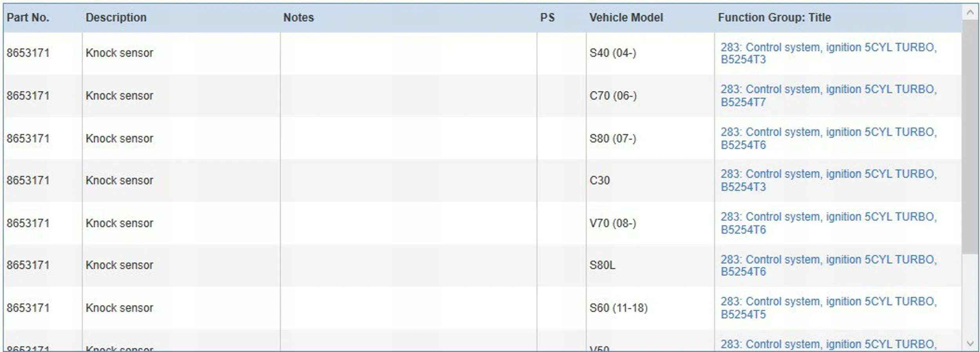This screenshot has height=352, width=980.
Task: Open the B5254T3 ignition link for S40 (04-)
Action: [828, 53]
